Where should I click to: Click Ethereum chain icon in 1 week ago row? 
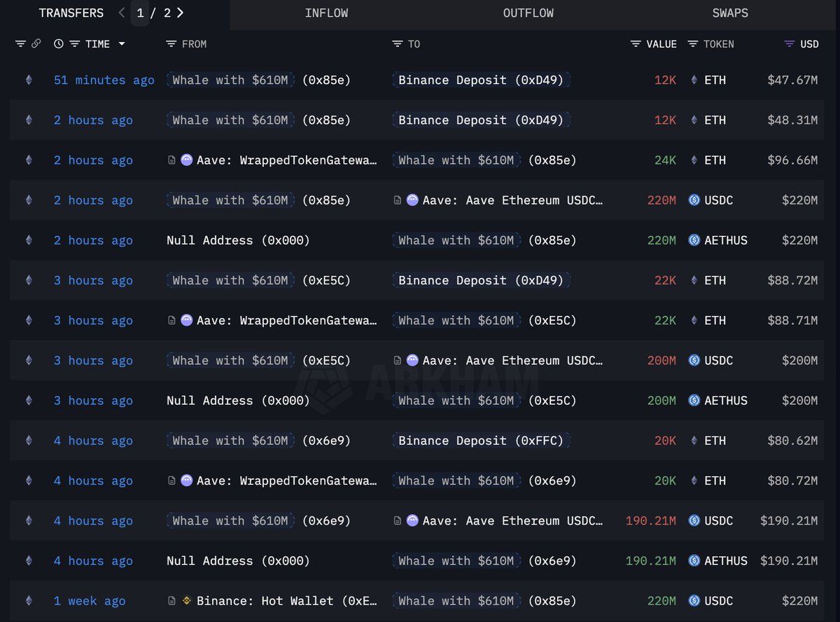click(x=29, y=600)
